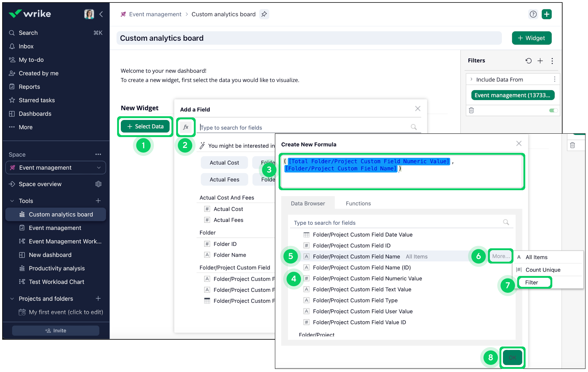Screen dimensions: 588x372
Task: Select the Actual Cost suggestion chip
Action: coord(224,163)
